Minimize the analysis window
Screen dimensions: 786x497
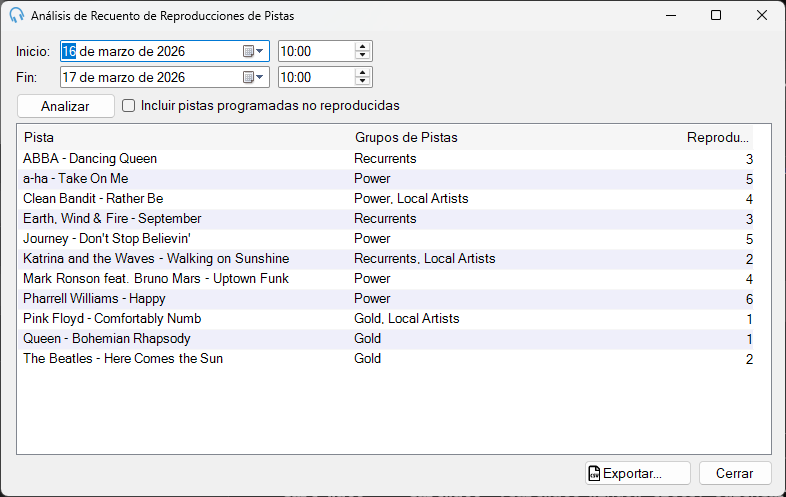pyautogui.click(x=671, y=16)
